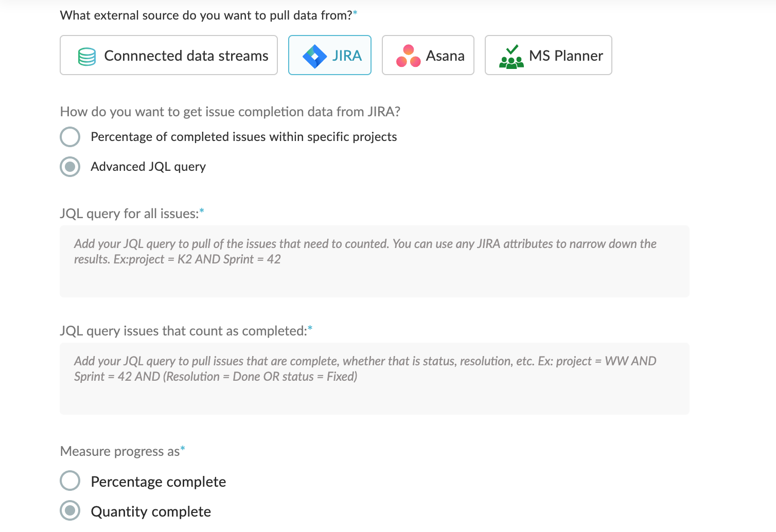Select the Advanced JQL query radio button
The width and height of the screenshot is (776, 532).
pos(70,167)
